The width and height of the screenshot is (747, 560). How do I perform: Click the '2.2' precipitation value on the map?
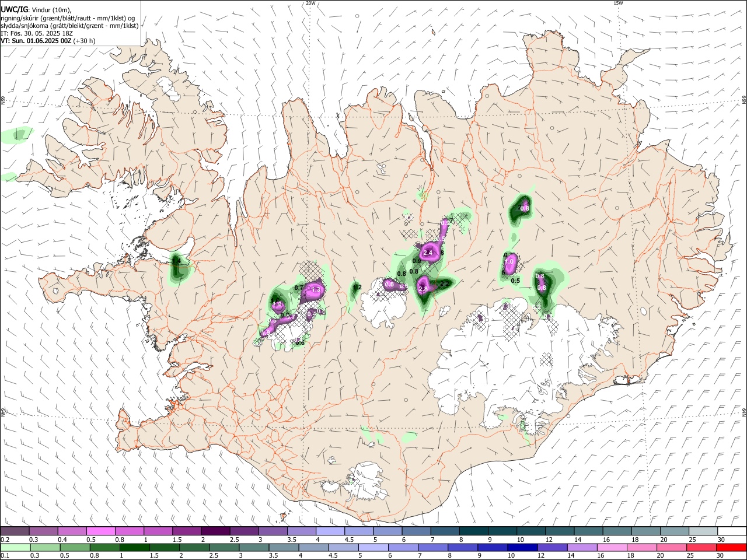click(x=444, y=284)
